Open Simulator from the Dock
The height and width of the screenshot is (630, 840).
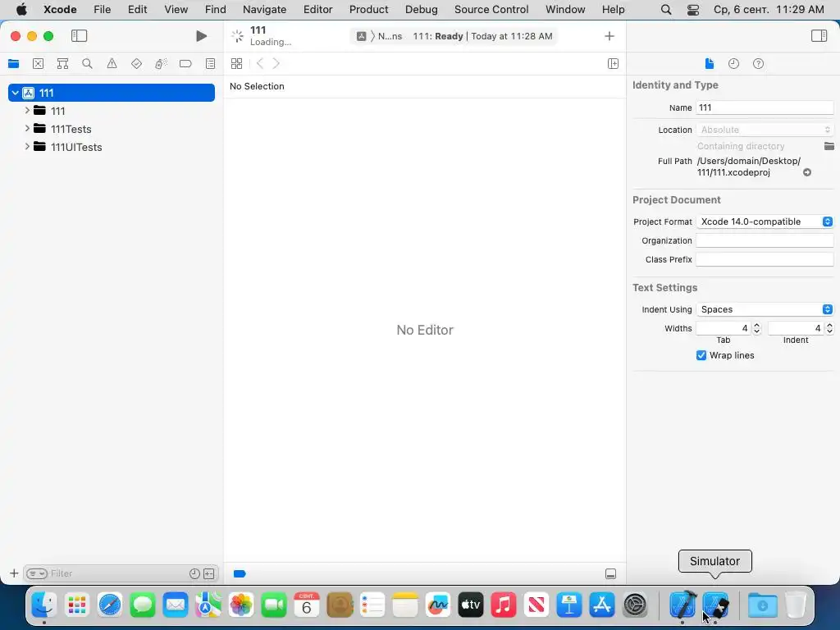coord(715,605)
